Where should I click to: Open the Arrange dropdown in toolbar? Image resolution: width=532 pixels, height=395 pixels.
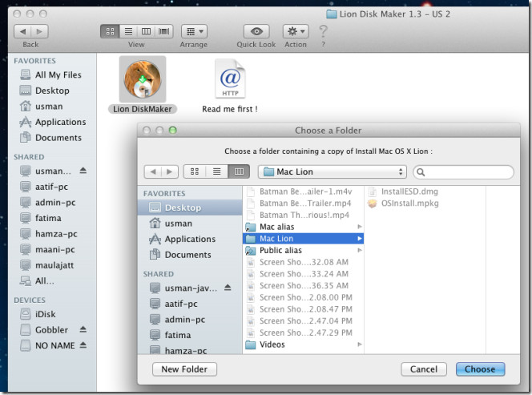(x=194, y=31)
